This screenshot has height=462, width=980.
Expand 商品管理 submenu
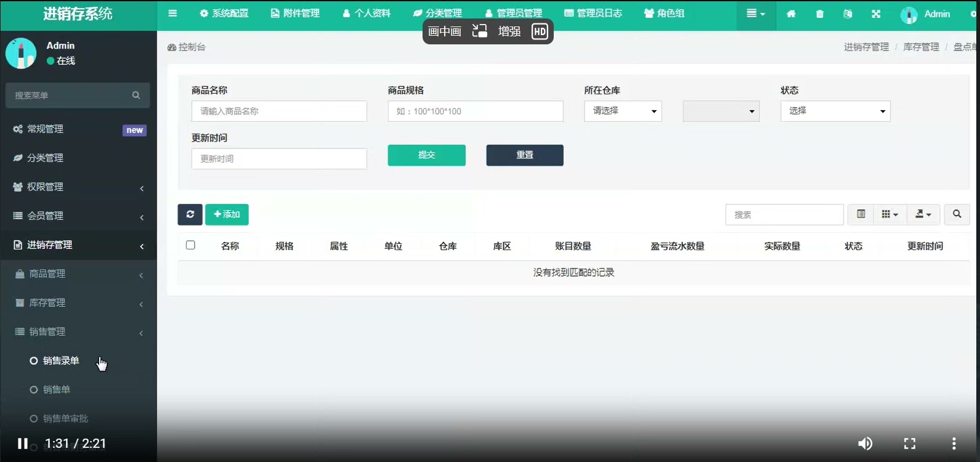pyautogui.click(x=78, y=274)
